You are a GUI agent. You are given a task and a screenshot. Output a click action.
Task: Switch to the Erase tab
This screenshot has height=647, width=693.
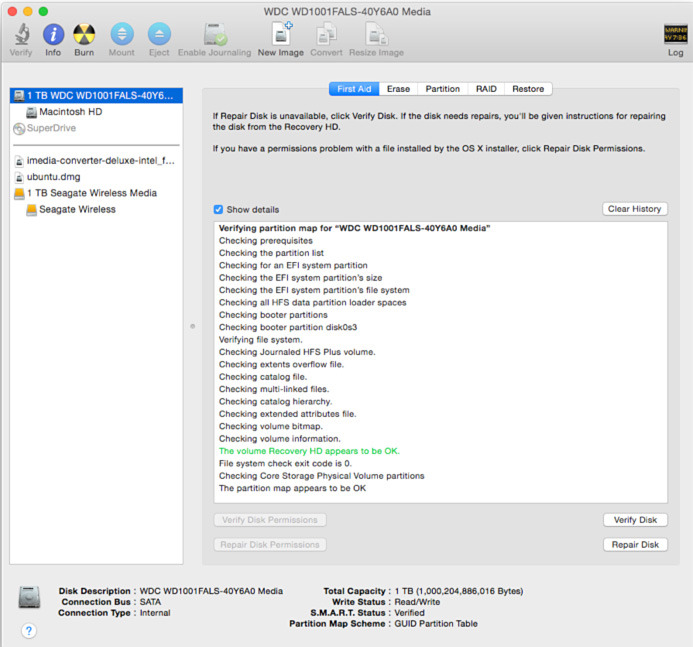point(398,89)
